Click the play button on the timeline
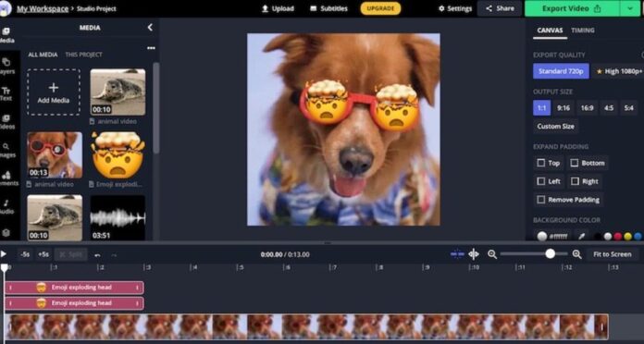The width and height of the screenshot is (644, 344). click(4, 254)
